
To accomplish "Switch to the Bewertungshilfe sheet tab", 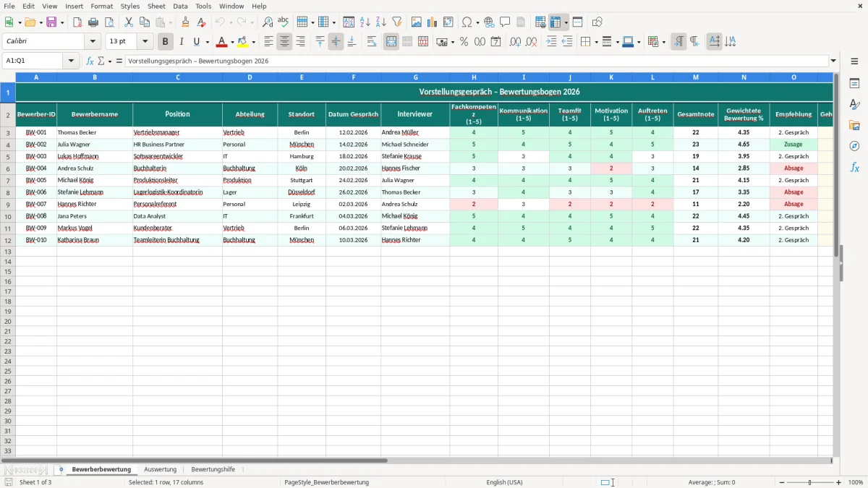I will coord(213,469).
